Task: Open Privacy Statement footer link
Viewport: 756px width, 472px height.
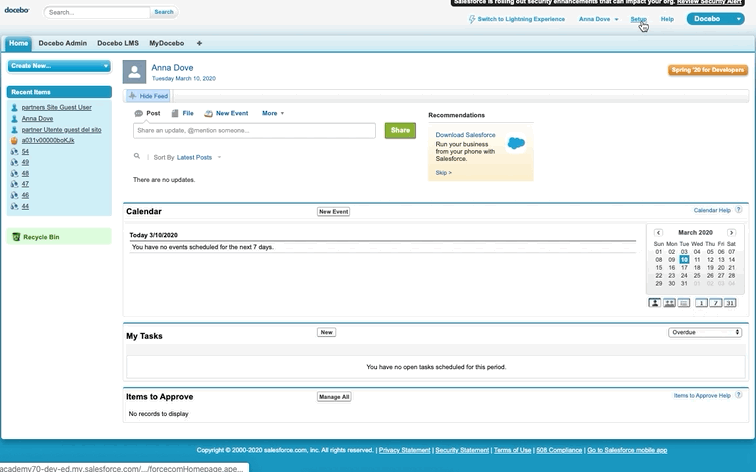Action: tap(405, 450)
